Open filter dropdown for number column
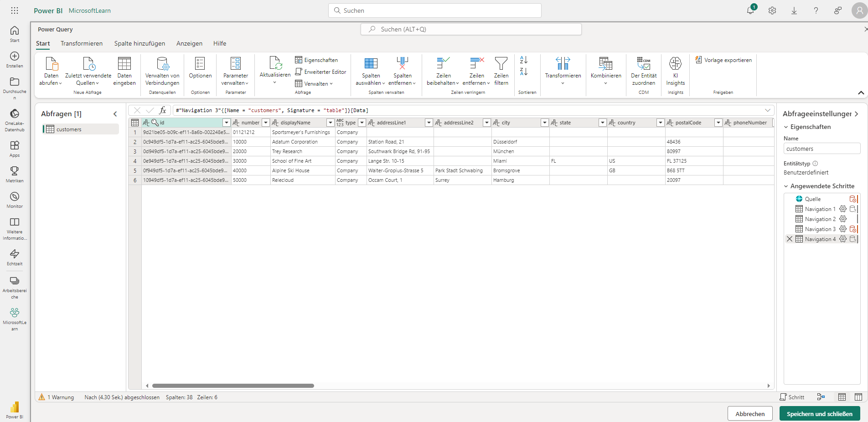 266,123
